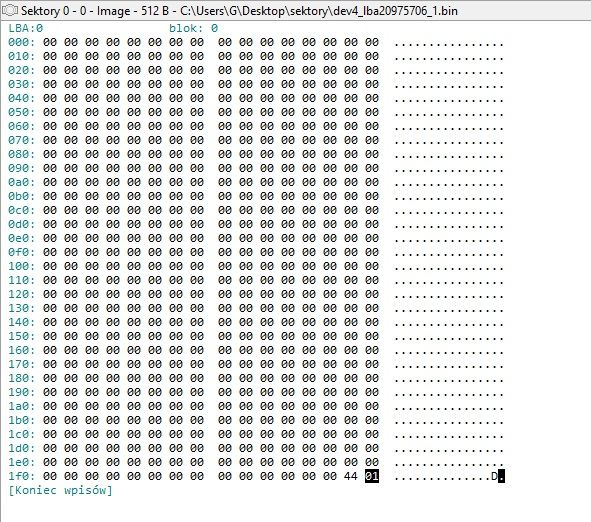Click offset label 1c0:
The width and height of the screenshot is (591, 522).
point(21,434)
